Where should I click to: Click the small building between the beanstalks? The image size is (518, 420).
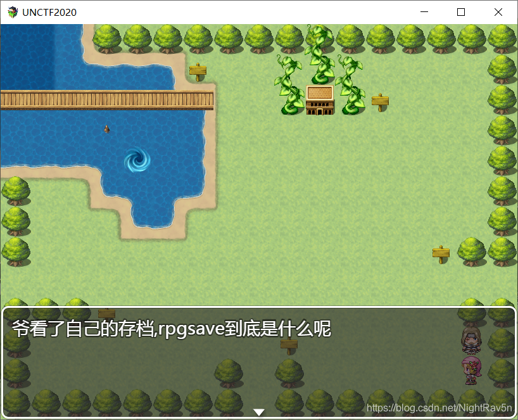tap(320, 100)
